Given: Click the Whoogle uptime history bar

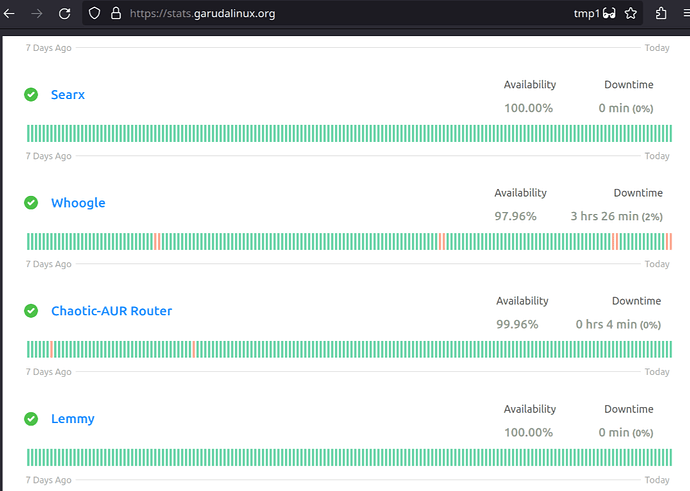Looking at the screenshot, I should tap(349, 242).
